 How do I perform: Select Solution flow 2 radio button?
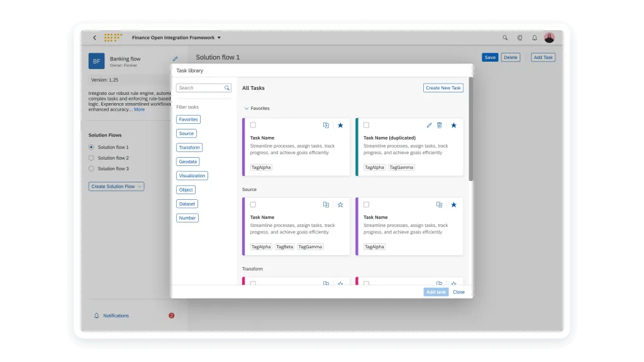91,158
